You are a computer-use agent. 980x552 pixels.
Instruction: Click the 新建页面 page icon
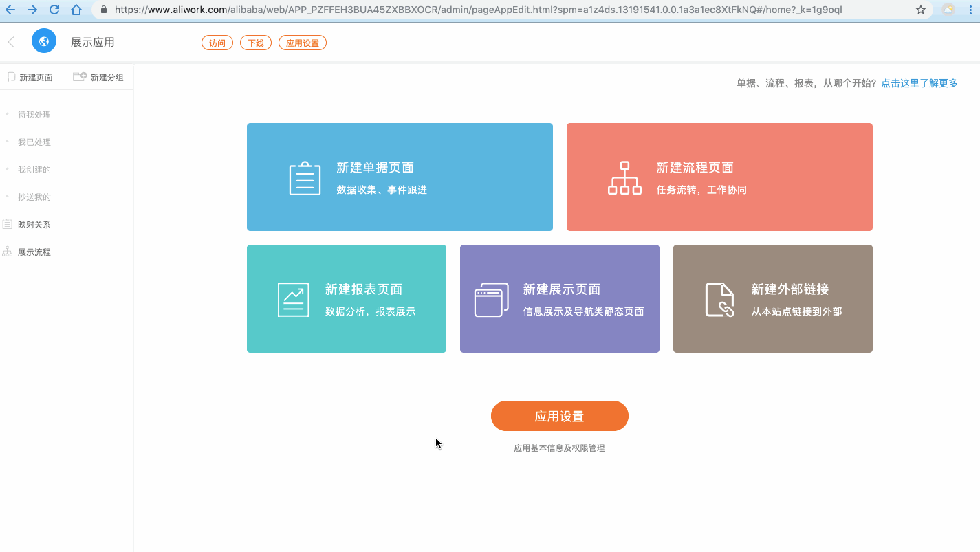[11, 77]
